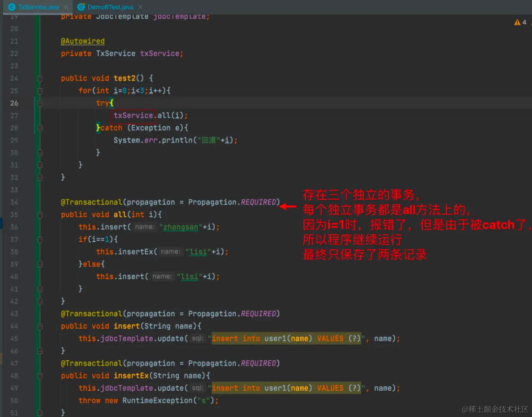The image size is (532, 417).
Task: Collapse the insert method at line 44
Action: [x=40, y=326]
